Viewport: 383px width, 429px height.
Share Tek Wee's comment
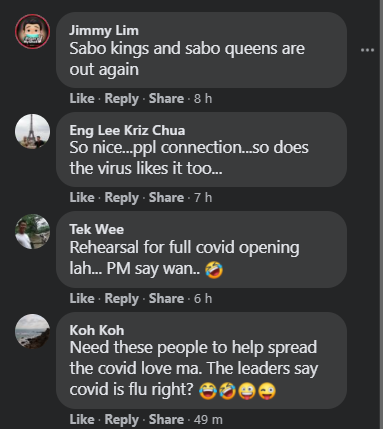(166, 298)
